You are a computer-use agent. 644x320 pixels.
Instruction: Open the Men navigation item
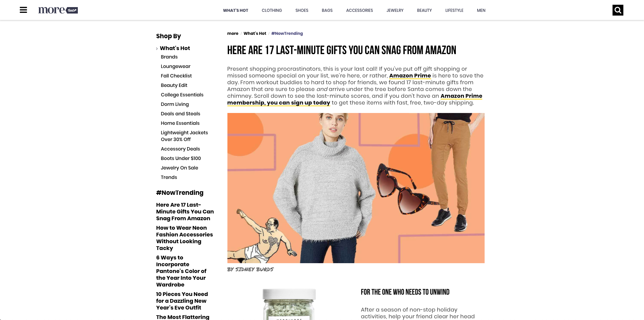481,10
